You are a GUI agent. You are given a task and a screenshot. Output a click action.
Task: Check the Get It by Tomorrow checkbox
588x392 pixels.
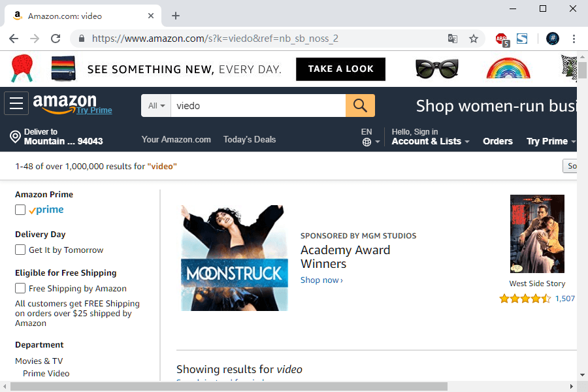click(x=20, y=250)
